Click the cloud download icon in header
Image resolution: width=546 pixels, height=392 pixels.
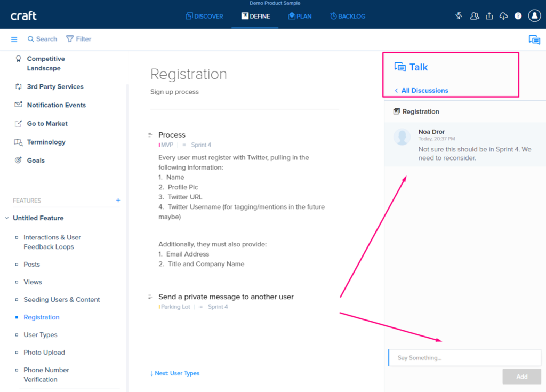[x=503, y=15]
